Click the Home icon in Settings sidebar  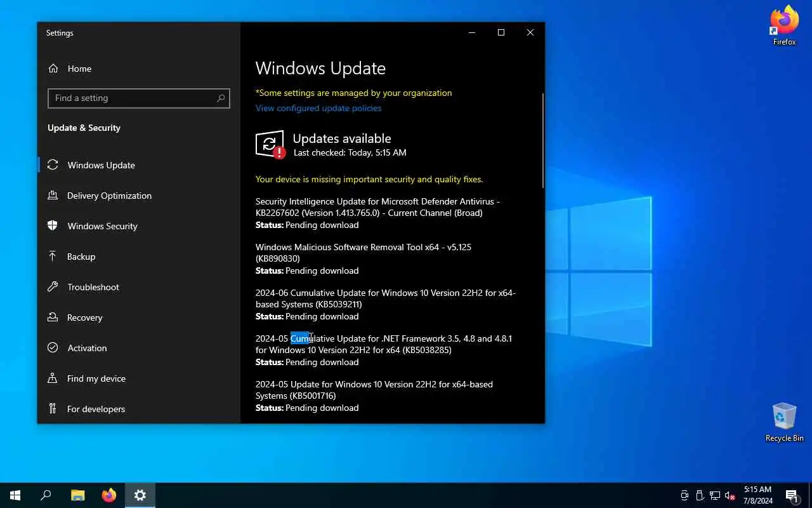pos(53,69)
